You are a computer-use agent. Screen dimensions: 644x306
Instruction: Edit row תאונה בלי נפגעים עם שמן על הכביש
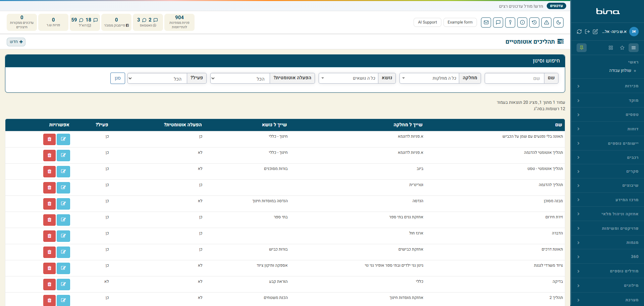click(x=63, y=139)
